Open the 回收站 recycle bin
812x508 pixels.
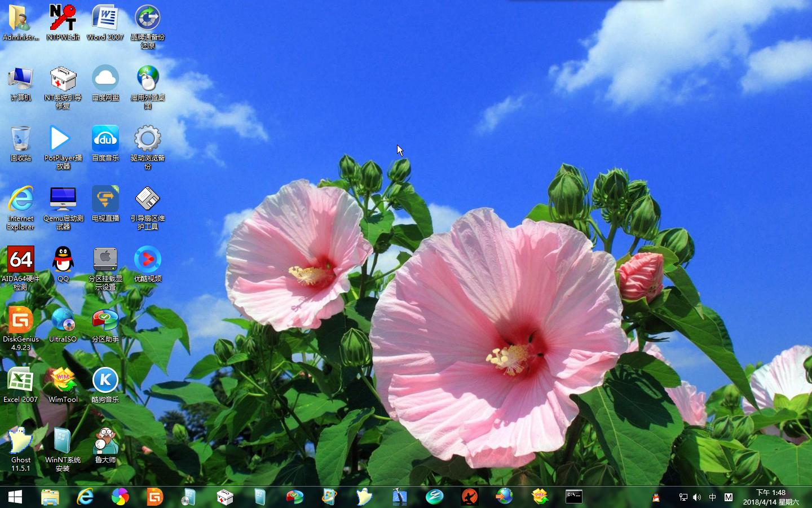click(21, 143)
